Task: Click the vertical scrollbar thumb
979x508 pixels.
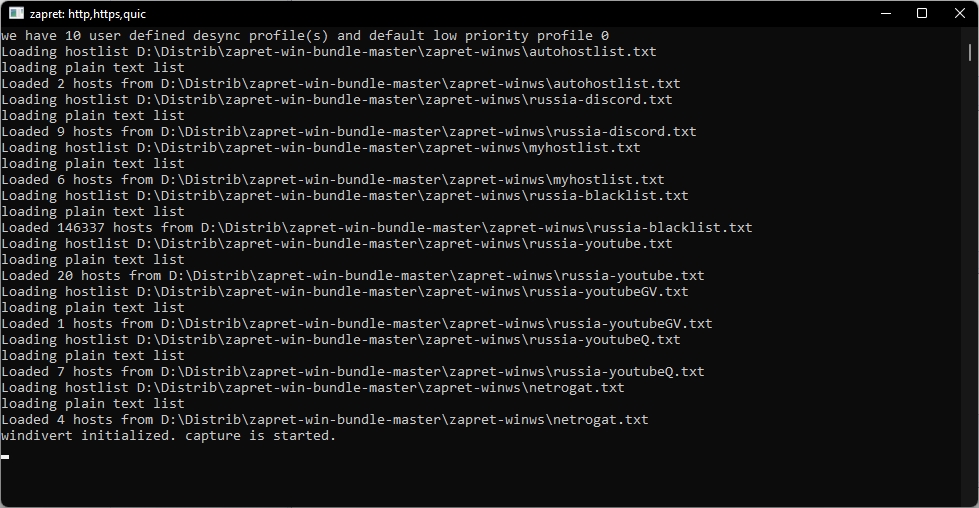Action: tap(970, 52)
